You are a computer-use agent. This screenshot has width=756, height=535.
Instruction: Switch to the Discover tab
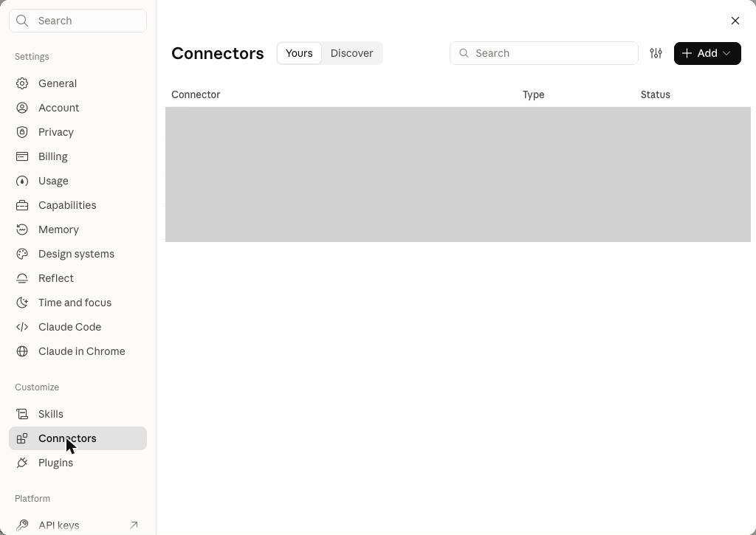(351, 53)
